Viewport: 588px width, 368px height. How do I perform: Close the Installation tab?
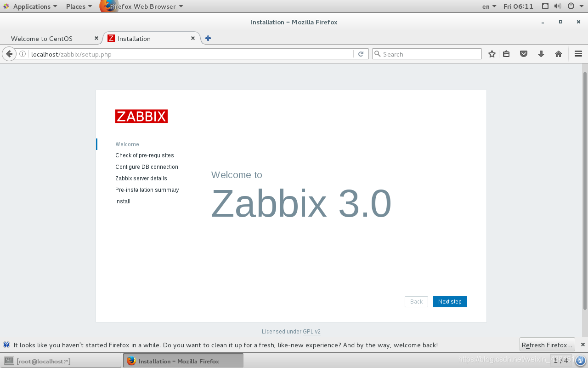pos(193,38)
